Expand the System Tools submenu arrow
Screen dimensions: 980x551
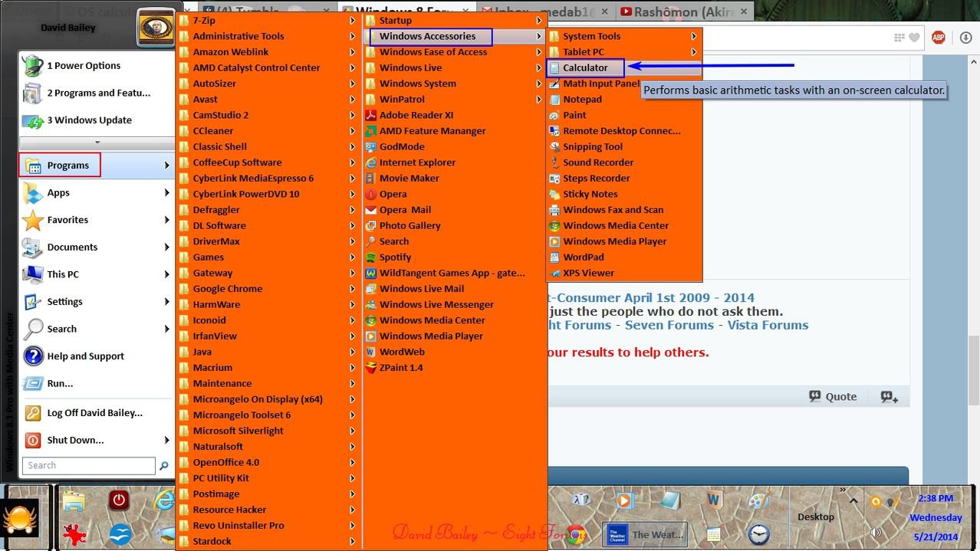[693, 36]
